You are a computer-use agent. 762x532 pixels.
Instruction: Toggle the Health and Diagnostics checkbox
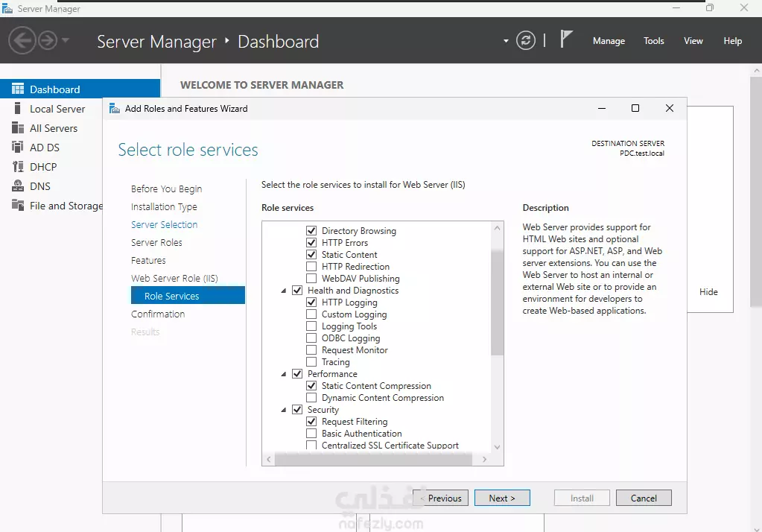pyautogui.click(x=297, y=291)
